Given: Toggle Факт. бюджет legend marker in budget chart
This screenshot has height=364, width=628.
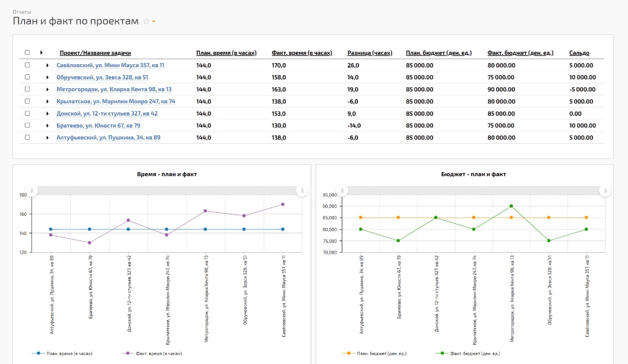Looking at the screenshot, I should coord(442,354).
